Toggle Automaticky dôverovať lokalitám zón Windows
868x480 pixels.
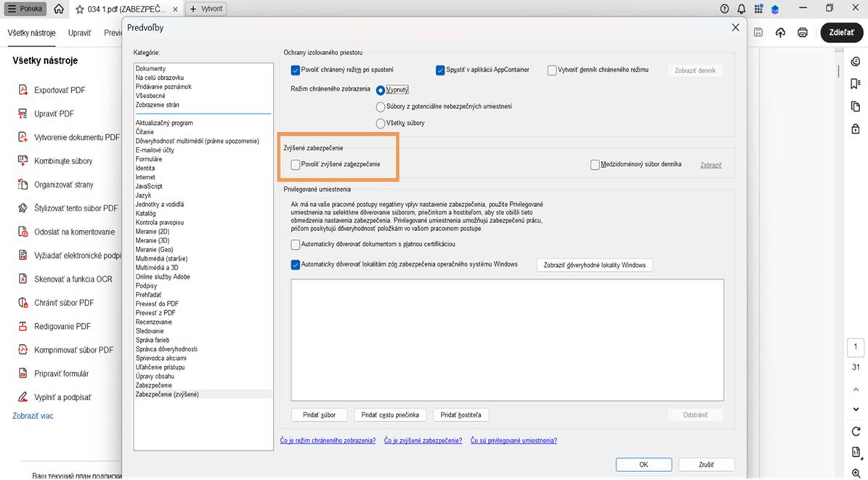click(296, 264)
